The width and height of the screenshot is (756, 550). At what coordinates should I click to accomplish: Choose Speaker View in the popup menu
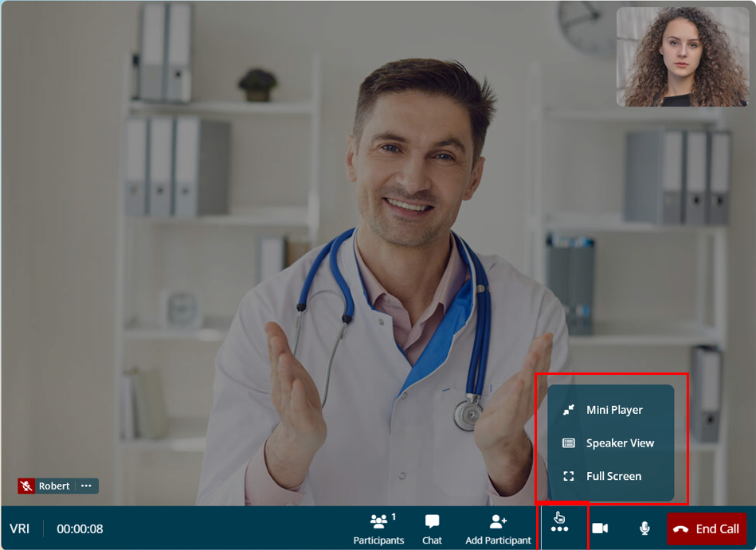click(620, 443)
